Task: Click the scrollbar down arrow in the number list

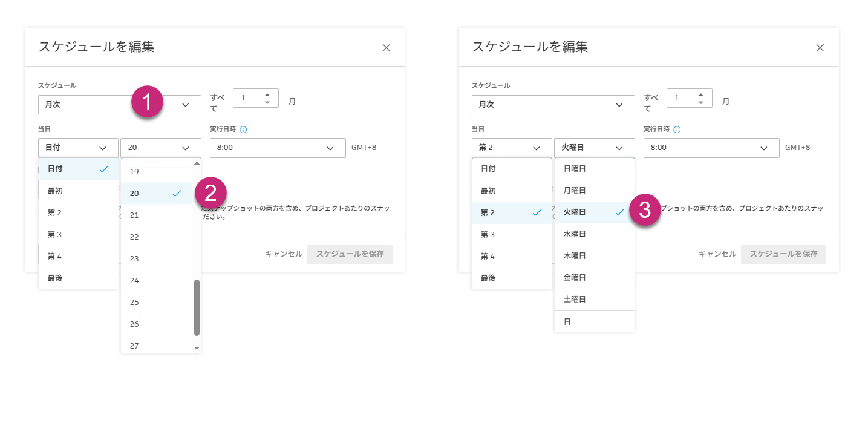Action: tap(197, 348)
